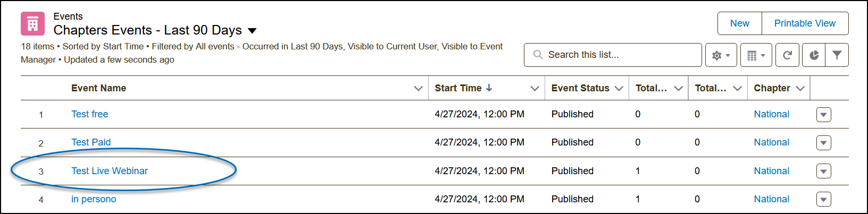Image resolution: width=868 pixels, height=214 pixels.
Task: Expand the Event Status column menu
Action: tap(619, 89)
